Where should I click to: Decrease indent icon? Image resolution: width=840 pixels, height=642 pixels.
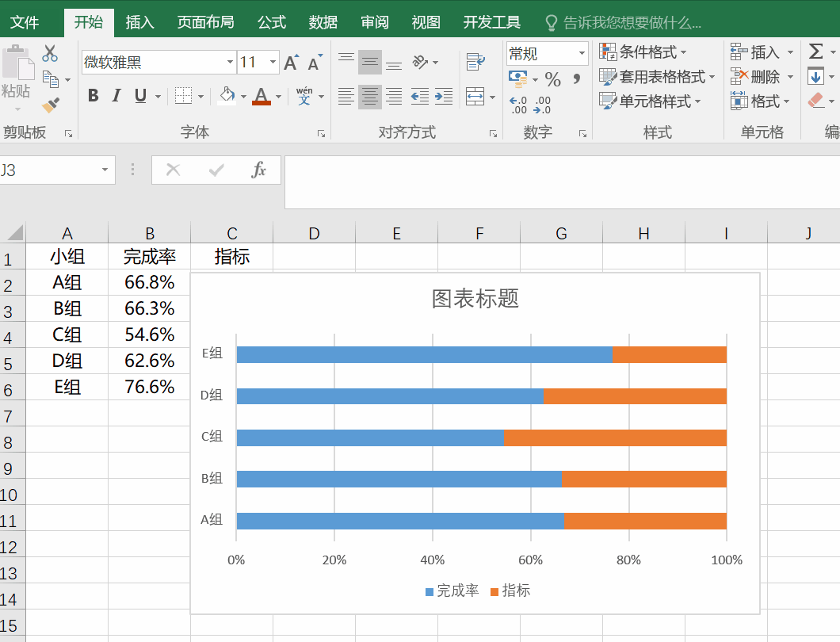(419, 97)
